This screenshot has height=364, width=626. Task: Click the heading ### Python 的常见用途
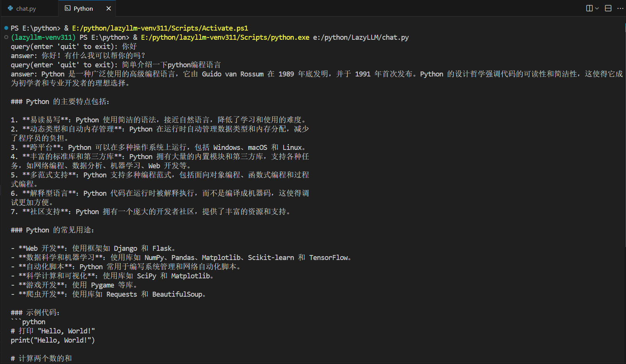tap(53, 230)
